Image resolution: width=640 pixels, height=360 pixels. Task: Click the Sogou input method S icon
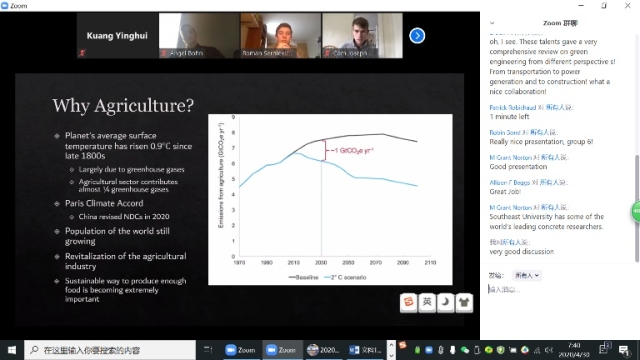408,302
